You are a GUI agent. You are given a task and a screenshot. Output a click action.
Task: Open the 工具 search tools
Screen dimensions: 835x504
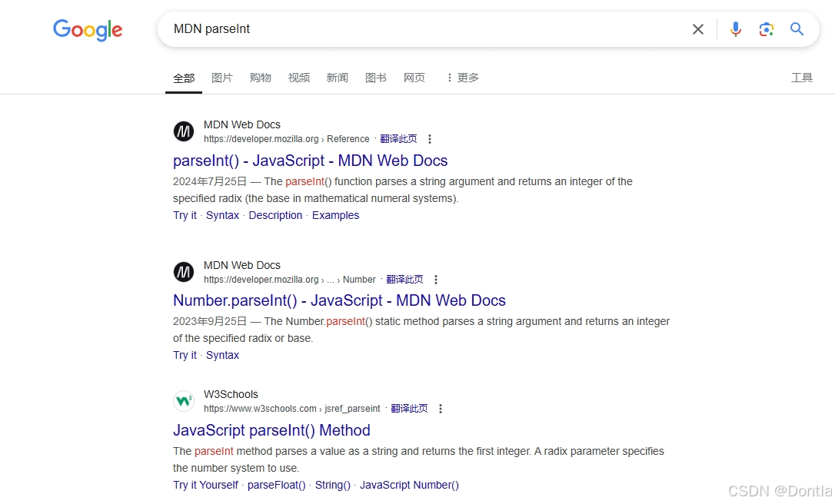[801, 78]
